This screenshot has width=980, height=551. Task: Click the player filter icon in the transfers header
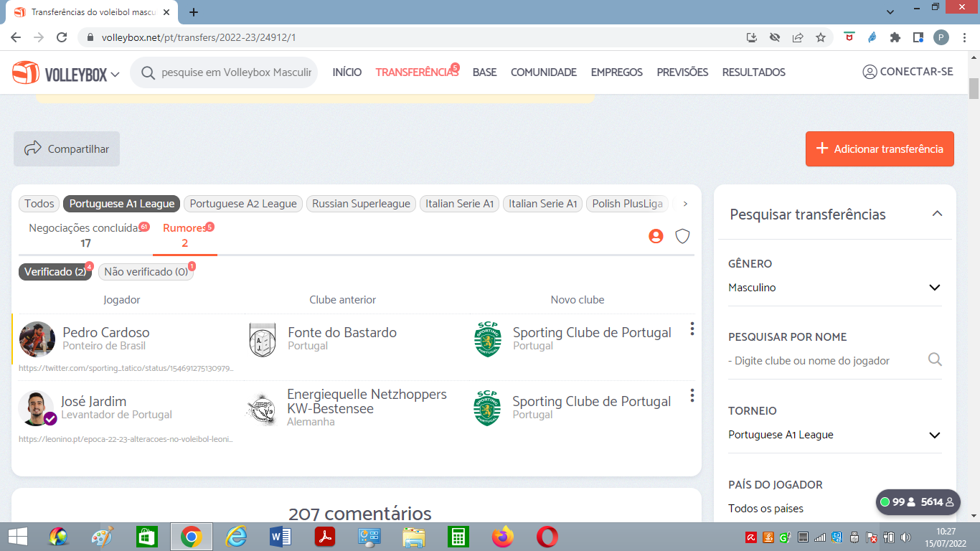coord(656,236)
